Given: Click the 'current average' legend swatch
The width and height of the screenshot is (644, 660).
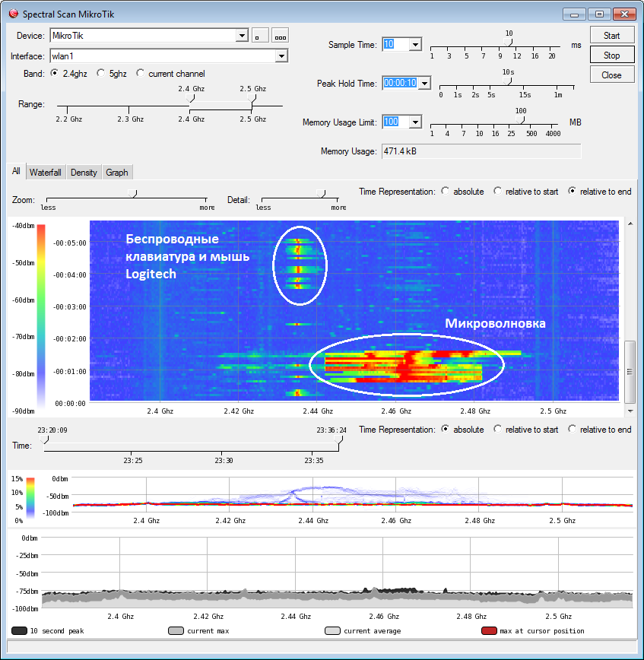Looking at the screenshot, I should tap(332, 631).
